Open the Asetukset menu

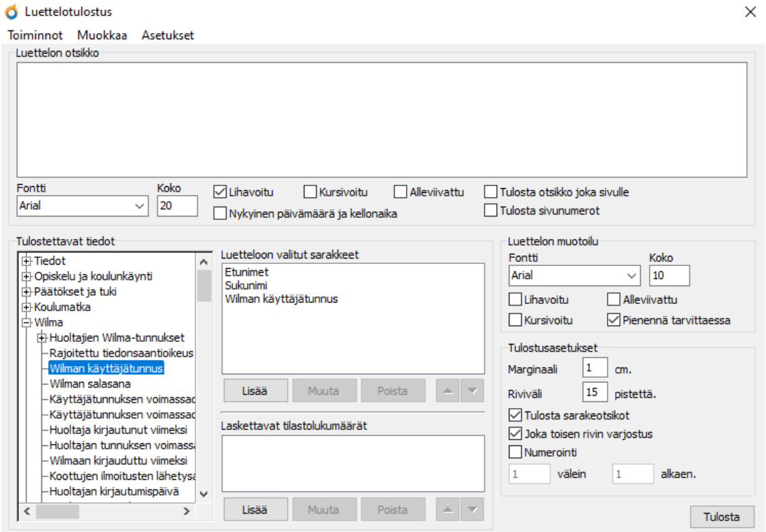click(168, 35)
